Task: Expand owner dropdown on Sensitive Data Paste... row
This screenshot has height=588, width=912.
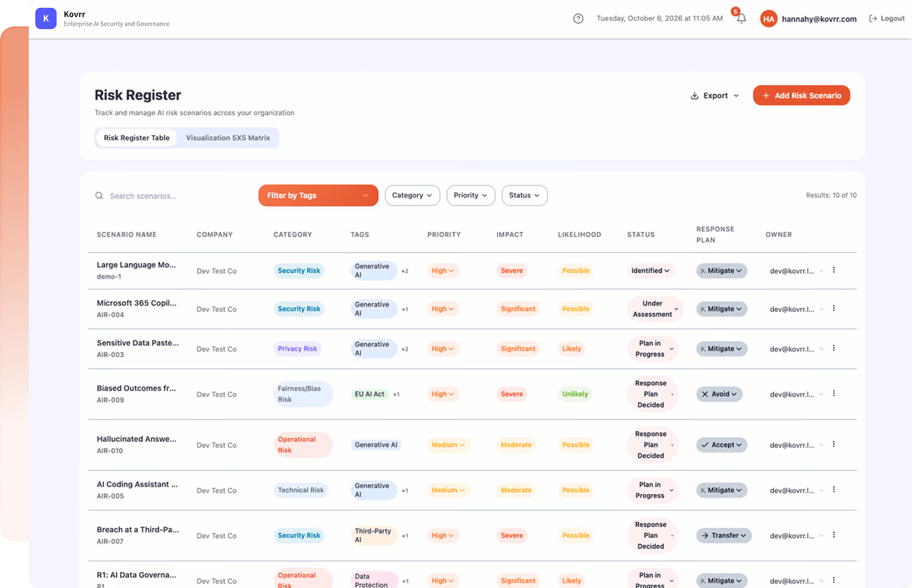Action: point(821,349)
